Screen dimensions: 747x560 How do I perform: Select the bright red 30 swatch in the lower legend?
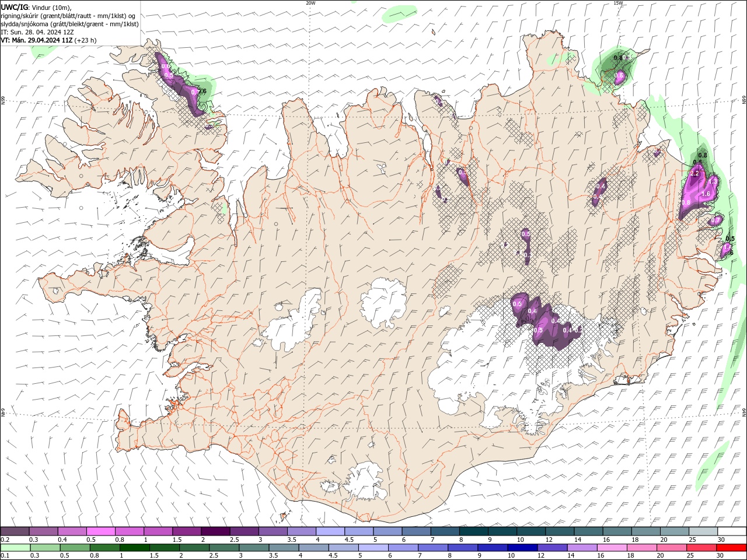click(x=731, y=548)
